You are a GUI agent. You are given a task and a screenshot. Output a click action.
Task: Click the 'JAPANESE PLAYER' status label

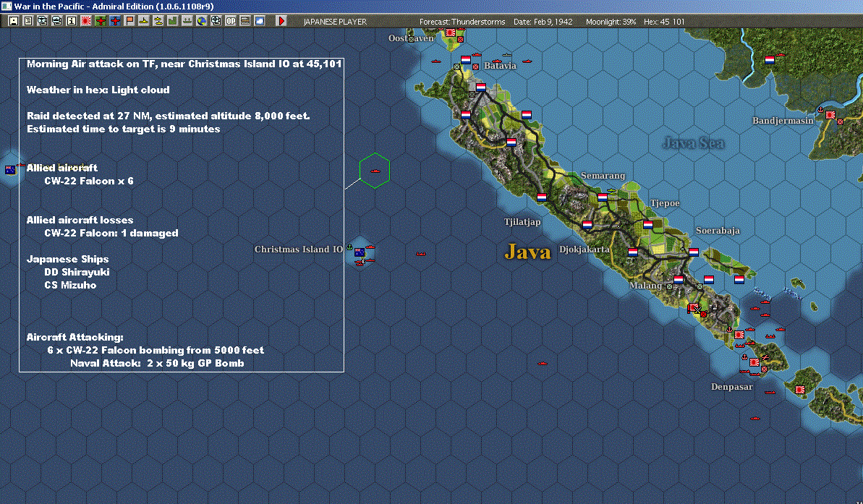coord(335,22)
